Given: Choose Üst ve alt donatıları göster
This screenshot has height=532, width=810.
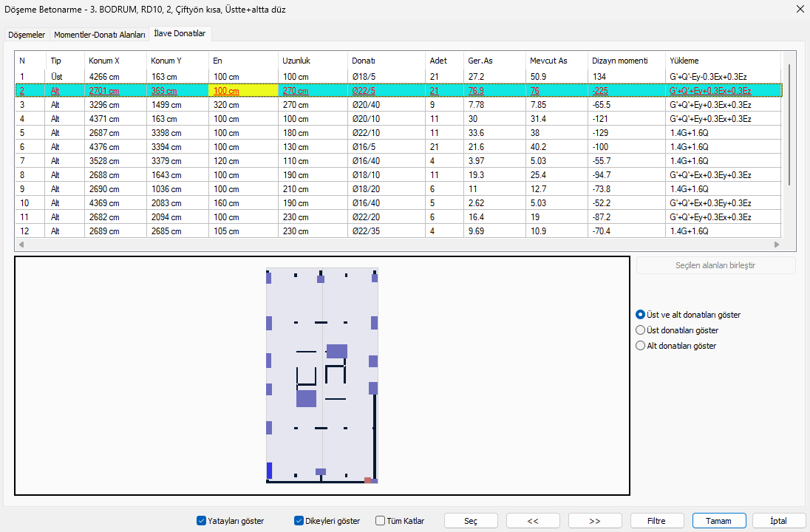Looking at the screenshot, I should click(641, 315).
